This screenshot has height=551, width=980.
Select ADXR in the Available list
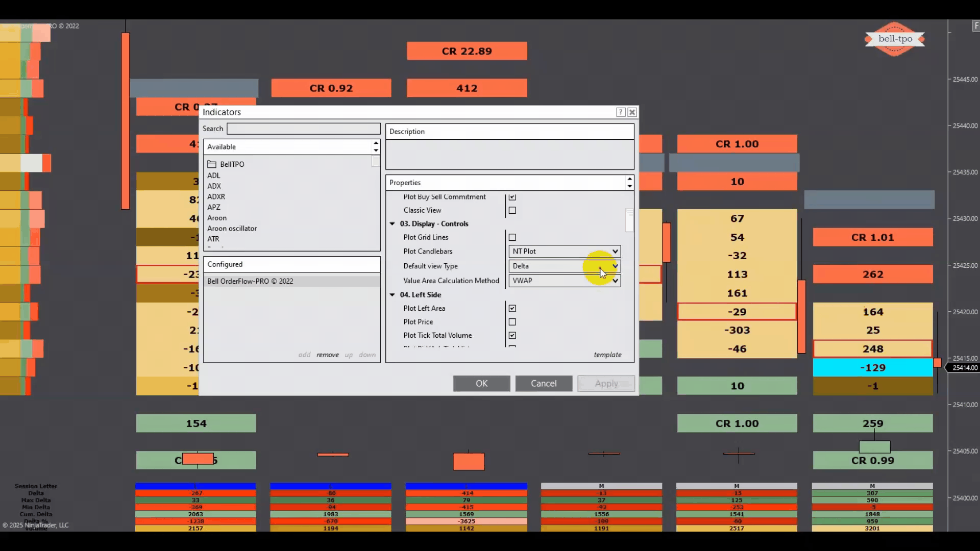point(216,196)
